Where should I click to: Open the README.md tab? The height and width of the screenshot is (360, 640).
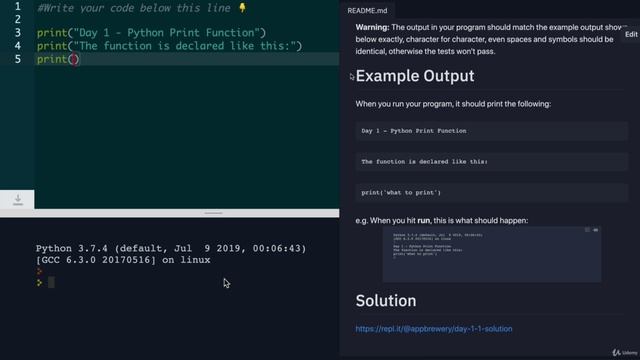click(x=367, y=11)
